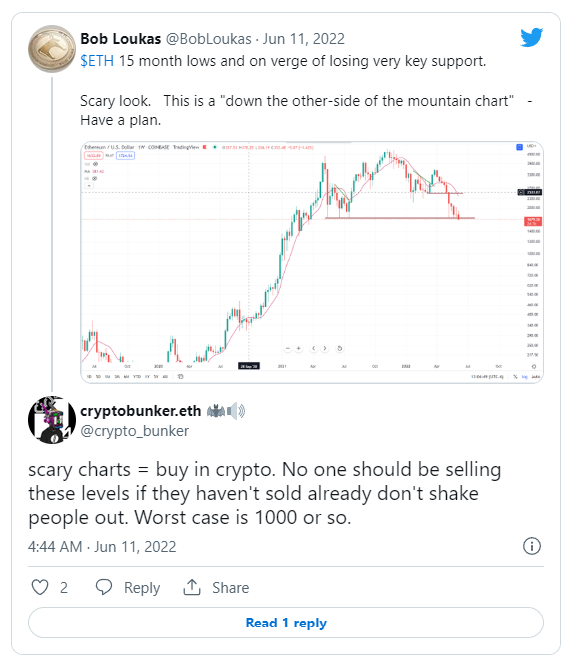Open the @crypto_bunker handle link

pyautogui.click(x=135, y=431)
